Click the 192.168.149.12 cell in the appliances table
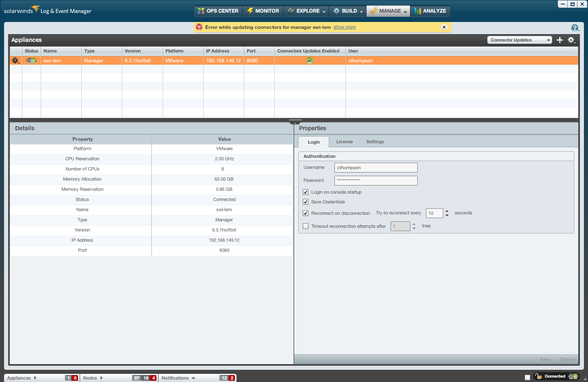 pos(223,61)
